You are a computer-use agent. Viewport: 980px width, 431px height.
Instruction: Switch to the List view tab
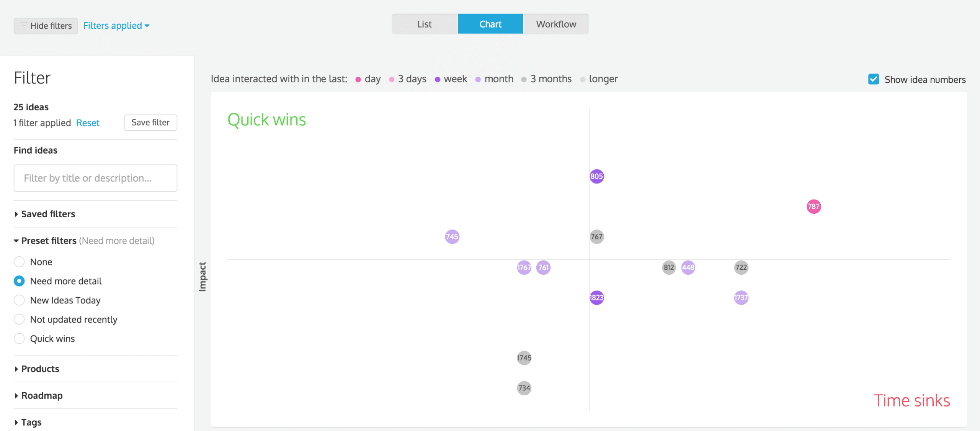coord(425,24)
